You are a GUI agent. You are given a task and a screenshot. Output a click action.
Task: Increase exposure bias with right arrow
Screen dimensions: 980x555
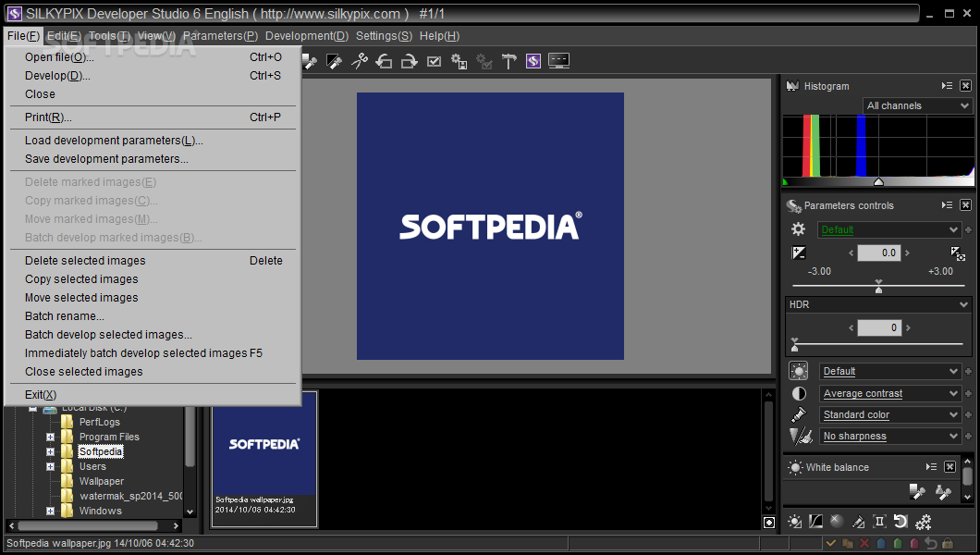(908, 253)
